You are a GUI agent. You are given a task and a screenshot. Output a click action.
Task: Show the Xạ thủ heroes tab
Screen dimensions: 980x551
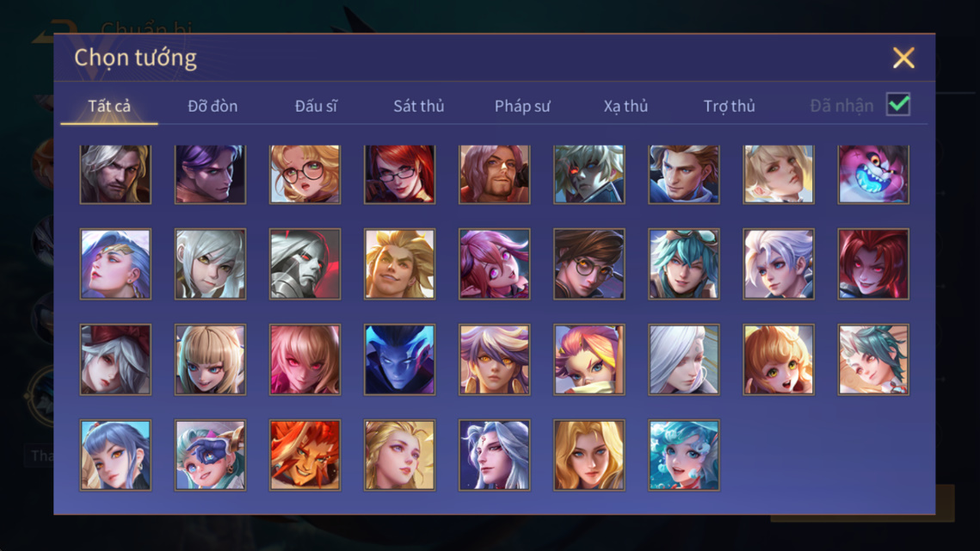pyautogui.click(x=626, y=106)
